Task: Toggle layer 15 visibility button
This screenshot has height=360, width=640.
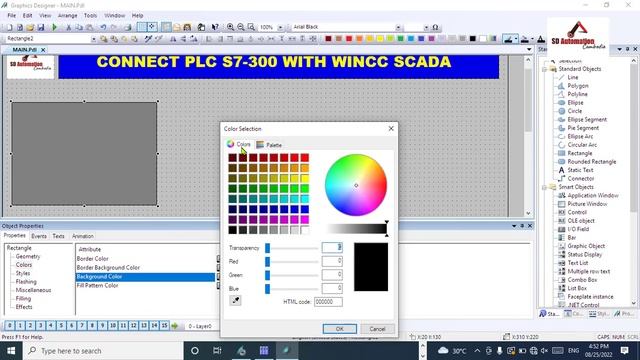Action: click(x=164, y=326)
